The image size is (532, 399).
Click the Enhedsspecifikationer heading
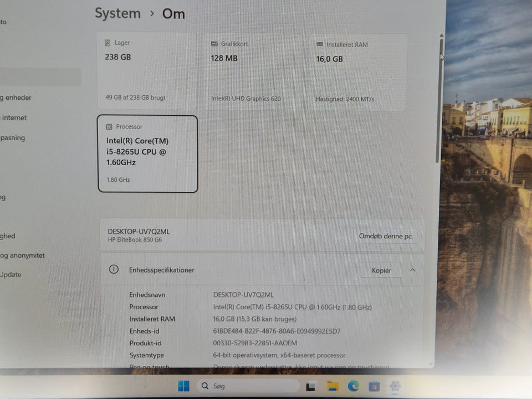click(161, 270)
